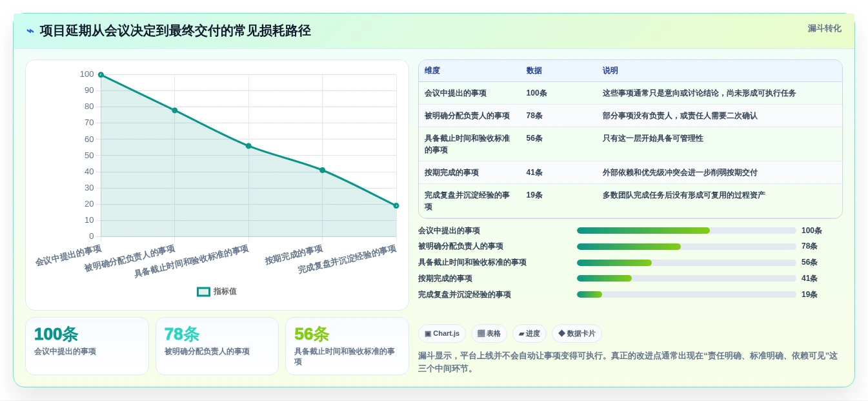Click the 漏斗转化 label in header
Screen dimensions: 868x401
(x=824, y=28)
